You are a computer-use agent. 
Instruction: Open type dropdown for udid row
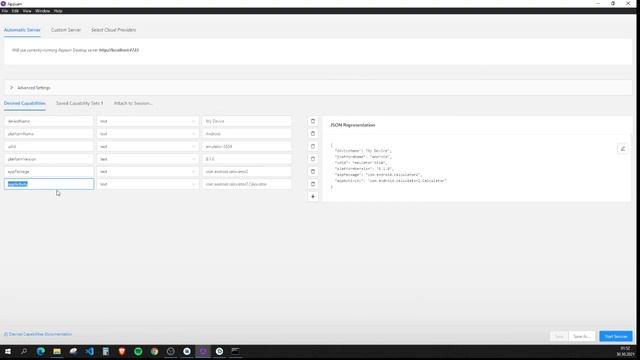point(147,147)
